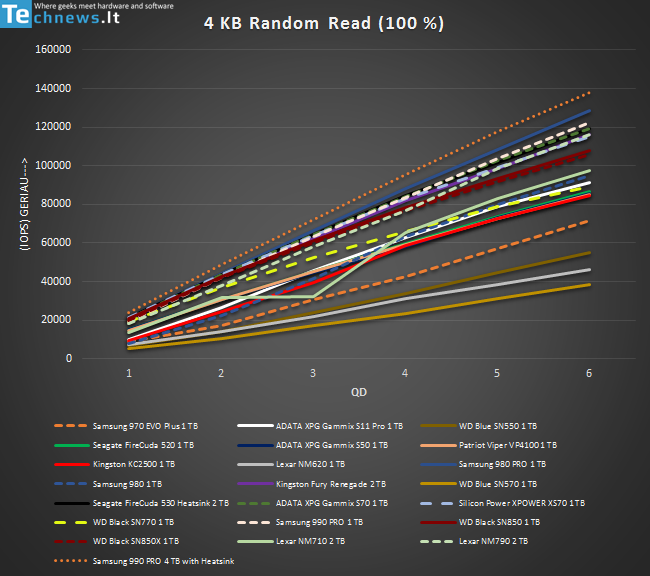
Task: Select legend entry 'ADATA XPG Gammix S11 Pro 1 TB'
Action: click(x=320, y=426)
